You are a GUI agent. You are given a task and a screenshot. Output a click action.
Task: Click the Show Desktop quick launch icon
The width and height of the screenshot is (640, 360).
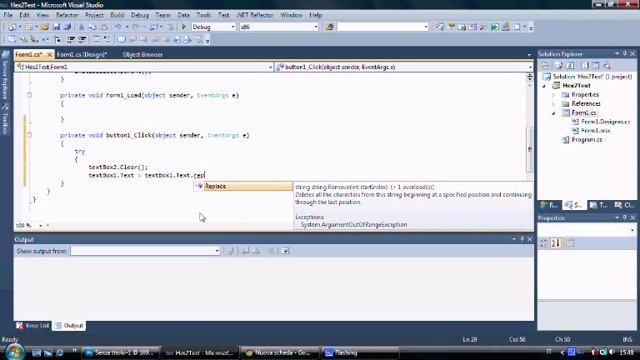(36, 353)
